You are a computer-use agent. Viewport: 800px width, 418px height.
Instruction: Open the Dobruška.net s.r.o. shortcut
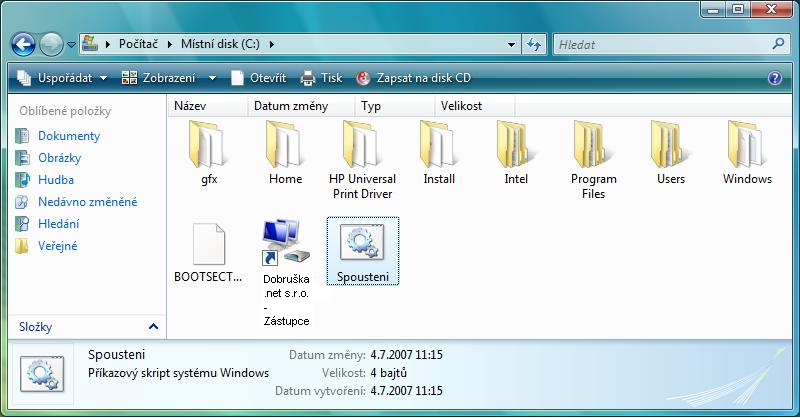pyautogui.click(x=286, y=246)
